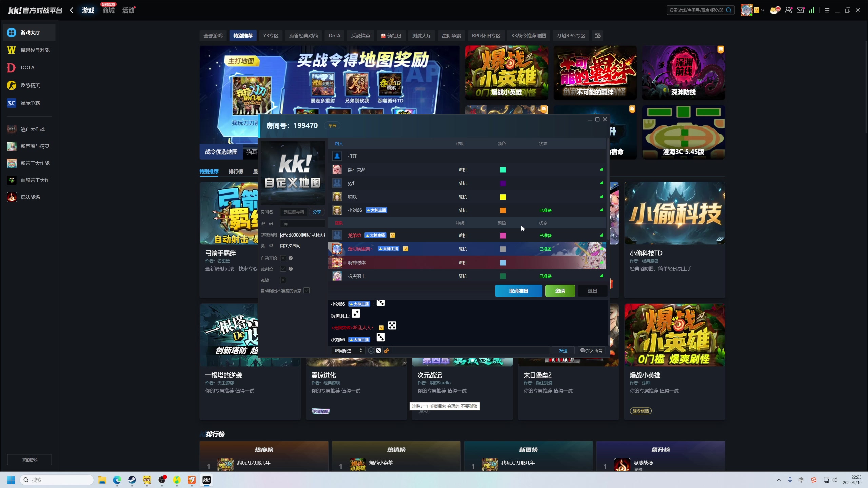Open the 房间频道 channel selector
This screenshot has height=488, width=868.
coord(348,351)
